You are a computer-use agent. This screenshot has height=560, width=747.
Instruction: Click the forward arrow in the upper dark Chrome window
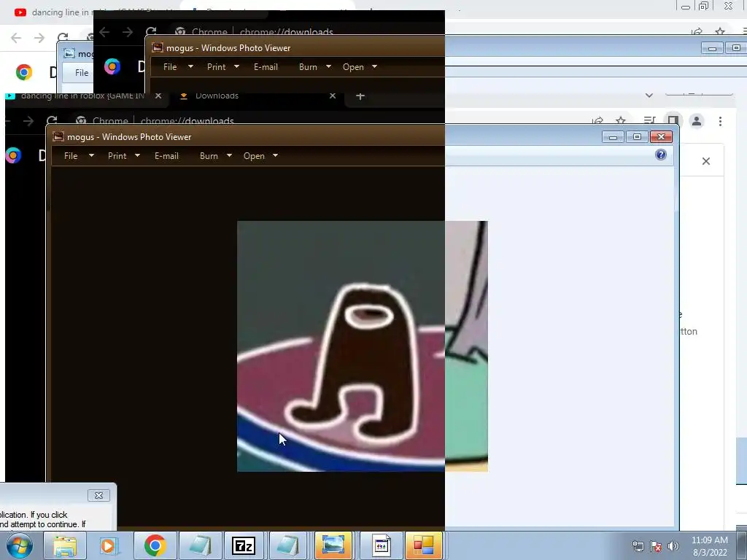pyautogui.click(x=127, y=32)
